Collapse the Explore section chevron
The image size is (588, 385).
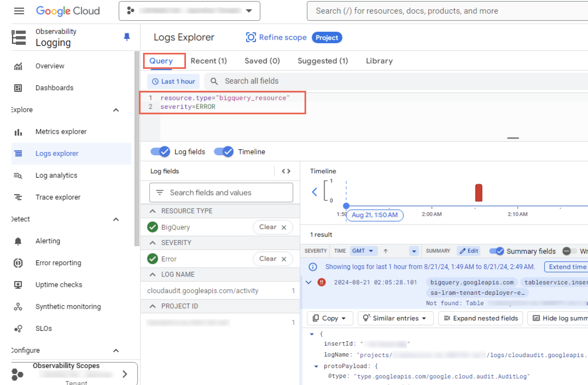[x=116, y=110]
